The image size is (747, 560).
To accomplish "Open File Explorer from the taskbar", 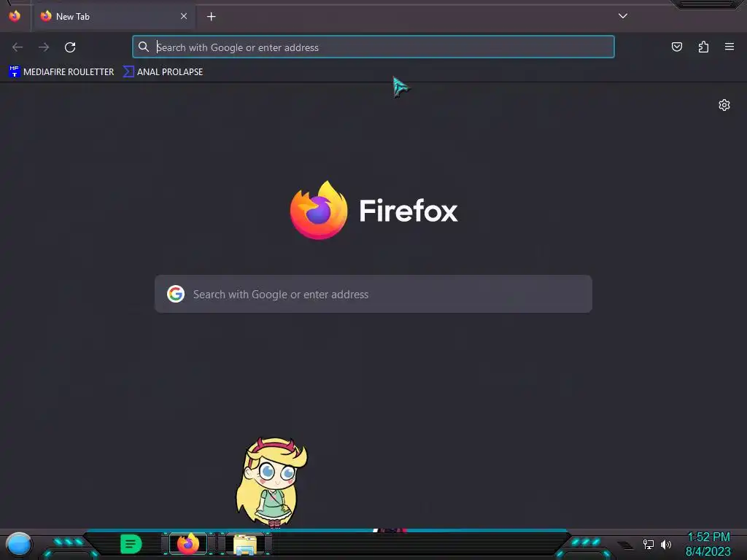I will point(245,545).
